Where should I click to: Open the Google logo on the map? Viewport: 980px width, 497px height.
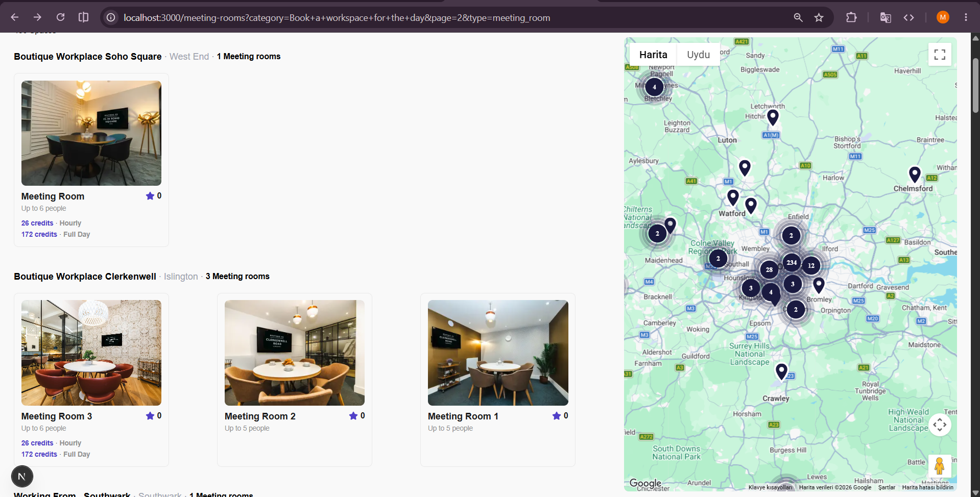[646, 483]
